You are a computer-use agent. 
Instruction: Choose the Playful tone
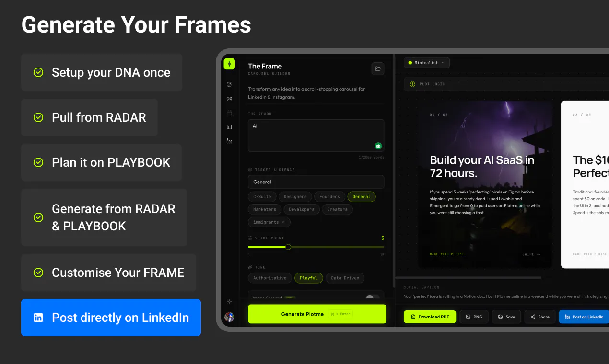point(309,278)
